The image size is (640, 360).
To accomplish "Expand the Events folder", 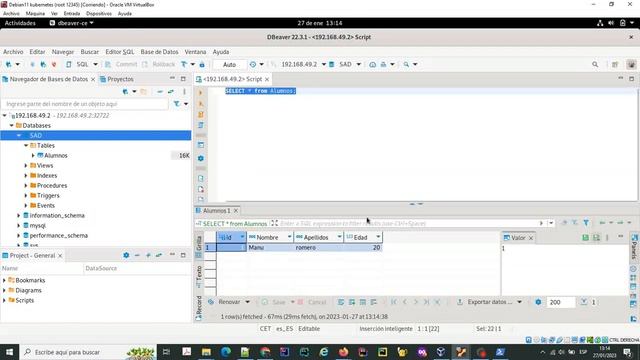I will click(26, 206).
